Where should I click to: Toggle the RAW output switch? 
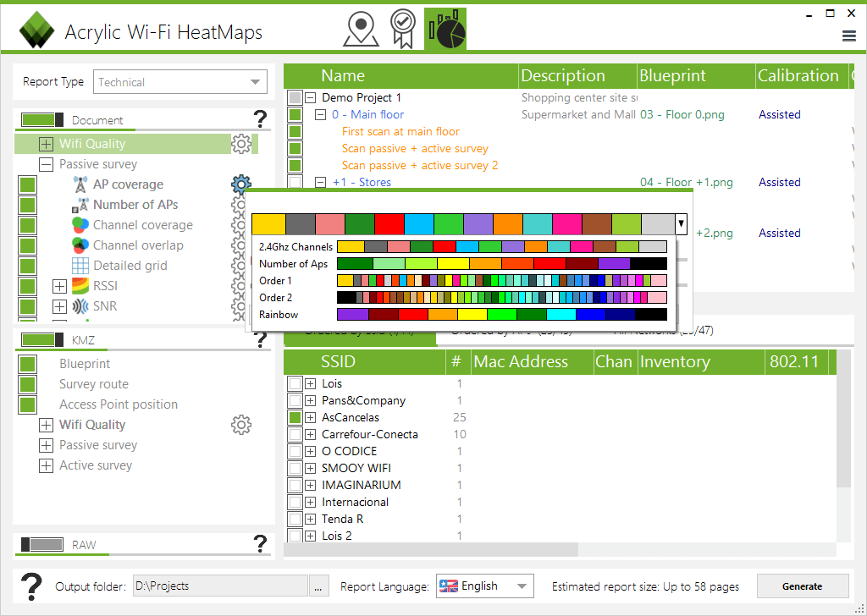42,544
